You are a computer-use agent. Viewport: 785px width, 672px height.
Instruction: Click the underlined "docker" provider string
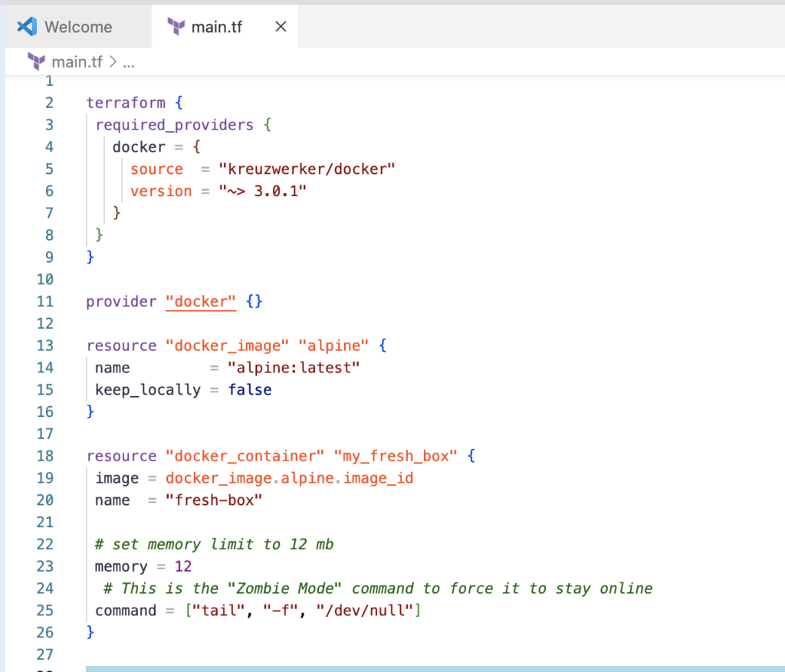coord(201,301)
